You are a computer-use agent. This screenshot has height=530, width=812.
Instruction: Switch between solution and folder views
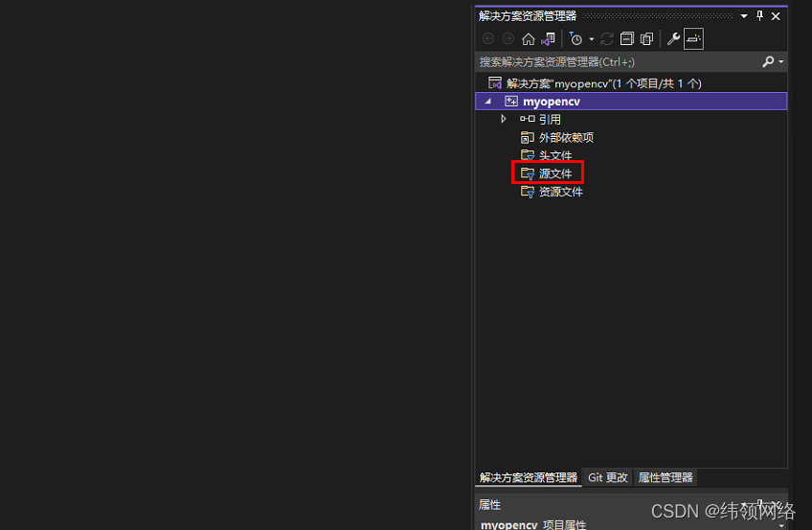[548, 39]
